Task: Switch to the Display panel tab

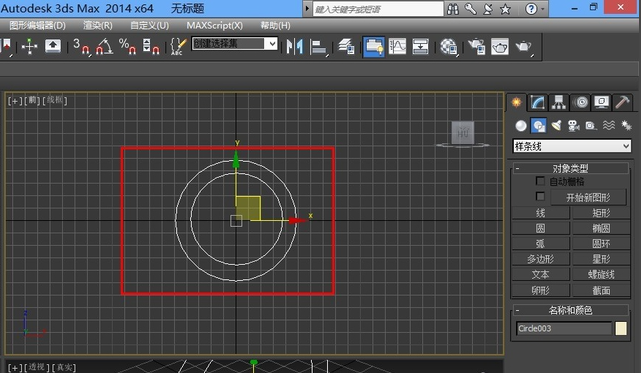Action: tap(601, 102)
